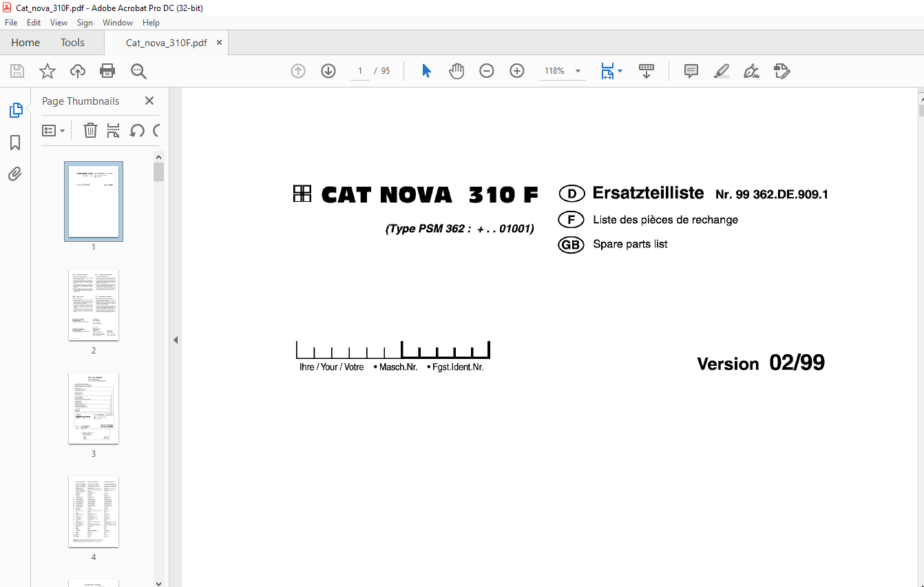Switch to the Home tab
Image resolution: width=924 pixels, height=587 pixels.
click(25, 43)
